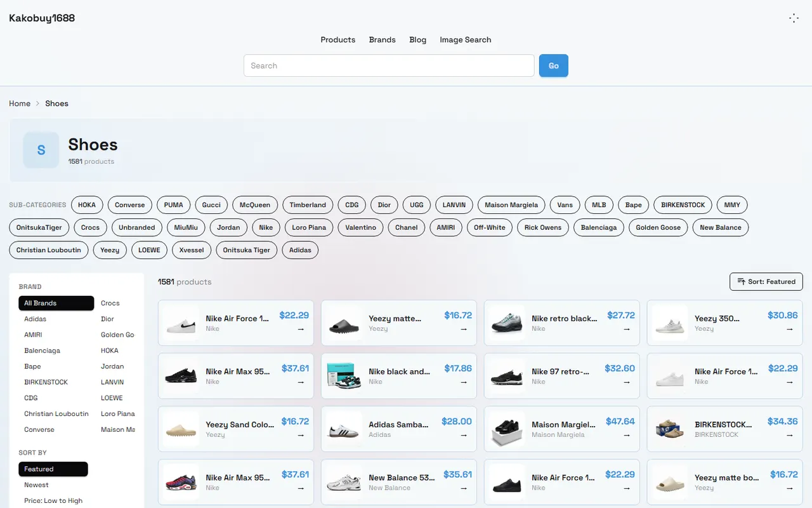The image size is (812, 508).
Task: Open Blog navigation menu item
Action: pyautogui.click(x=418, y=39)
